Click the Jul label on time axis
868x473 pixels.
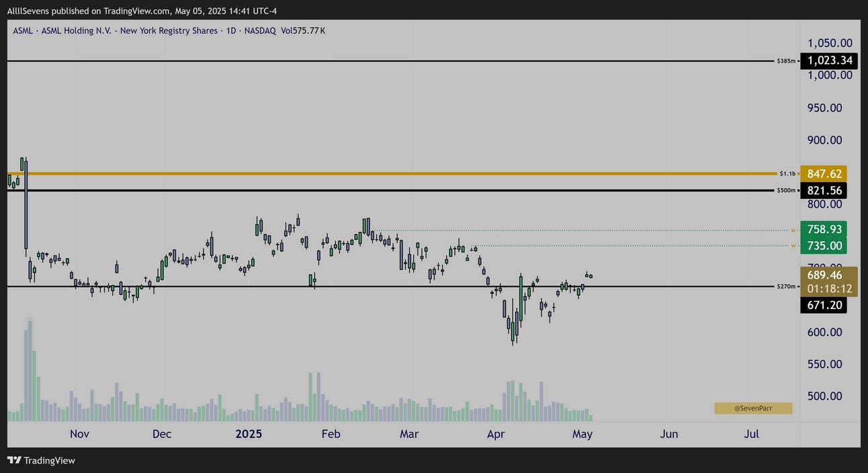pos(752,434)
